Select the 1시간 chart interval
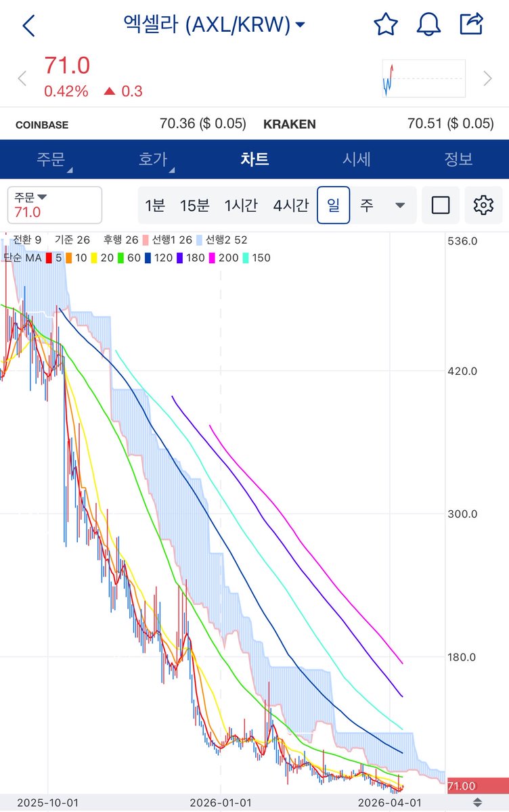Image resolution: width=509 pixels, height=812 pixels. tap(241, 205)
